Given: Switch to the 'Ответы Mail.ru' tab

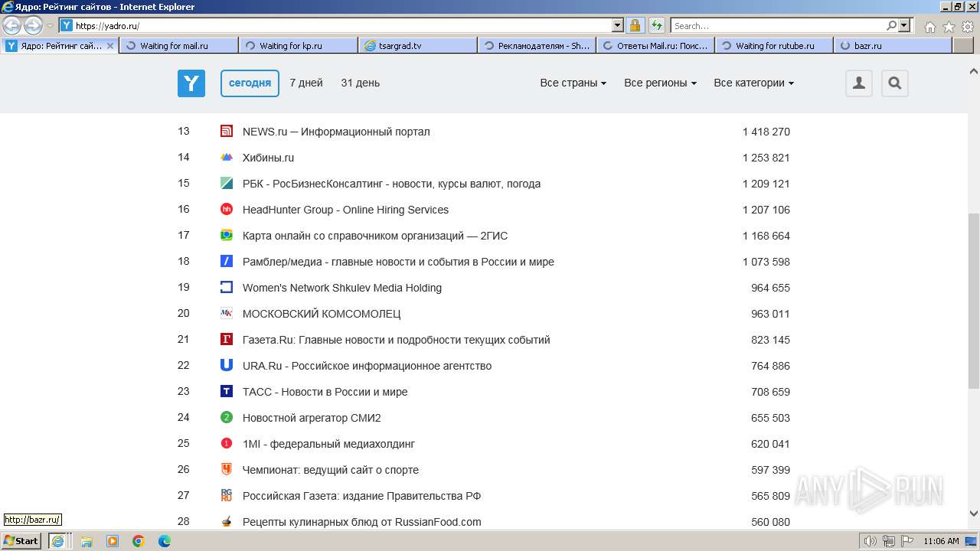Looking at the screenshot, I should (x=656, y=46).
